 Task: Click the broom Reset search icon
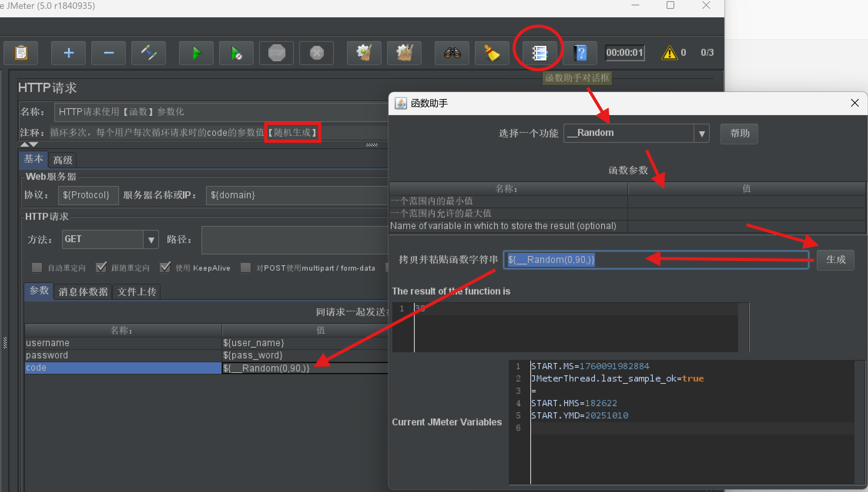click(x=492, y=53)
